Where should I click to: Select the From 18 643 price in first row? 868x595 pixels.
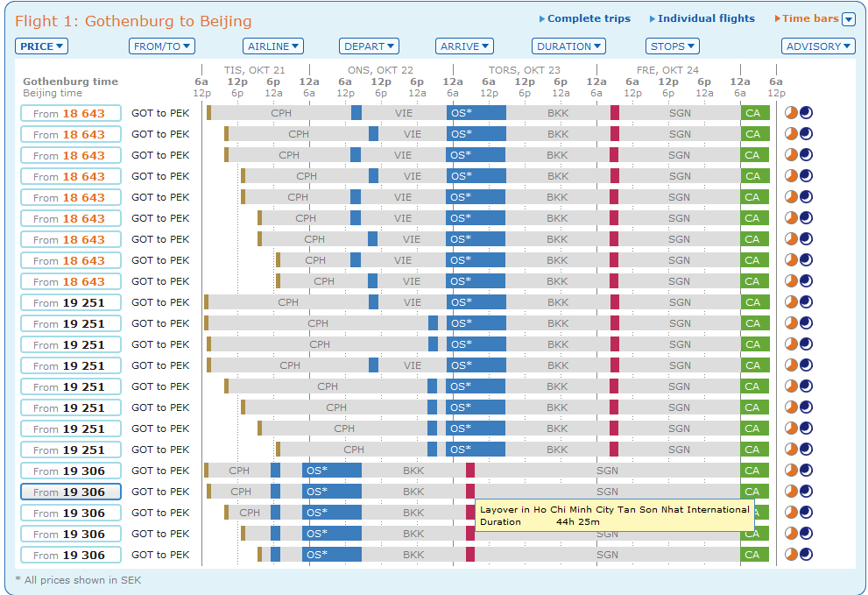70,113
